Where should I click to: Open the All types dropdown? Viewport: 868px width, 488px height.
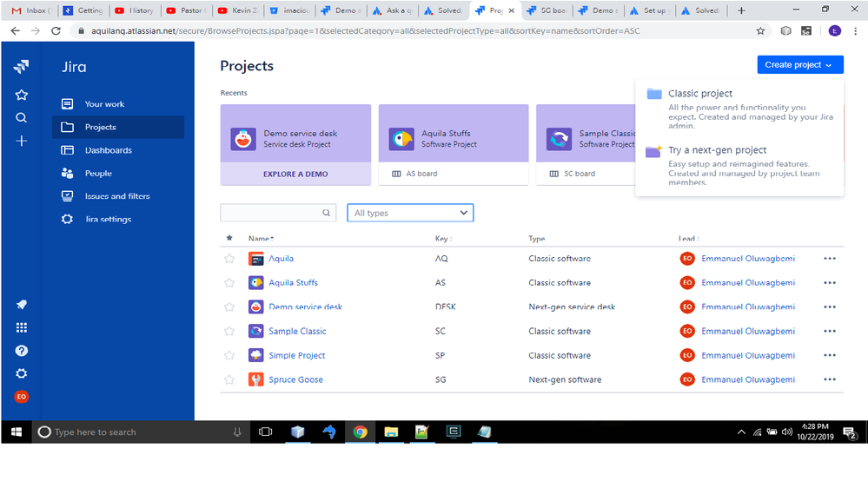(410, 213)
